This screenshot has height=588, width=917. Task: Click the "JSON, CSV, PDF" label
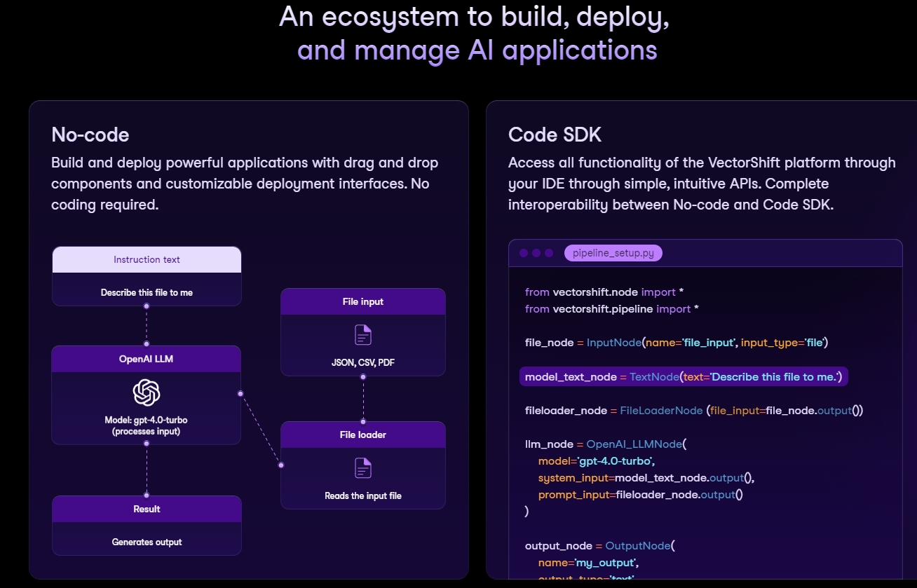(x=363, y=362)
